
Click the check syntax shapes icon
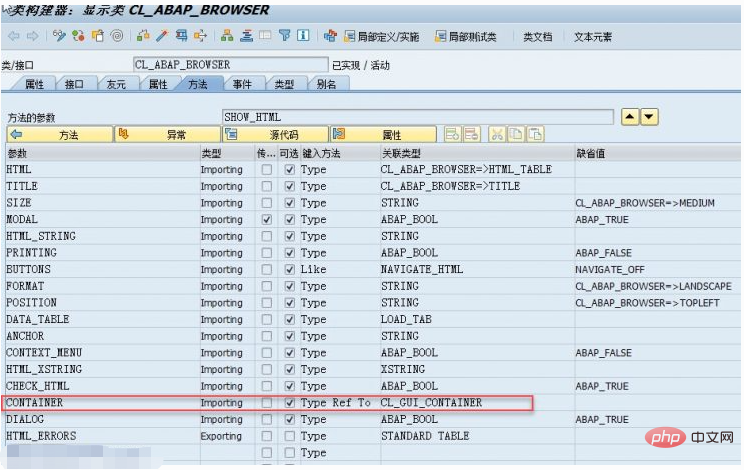click(x=143, y=36)
